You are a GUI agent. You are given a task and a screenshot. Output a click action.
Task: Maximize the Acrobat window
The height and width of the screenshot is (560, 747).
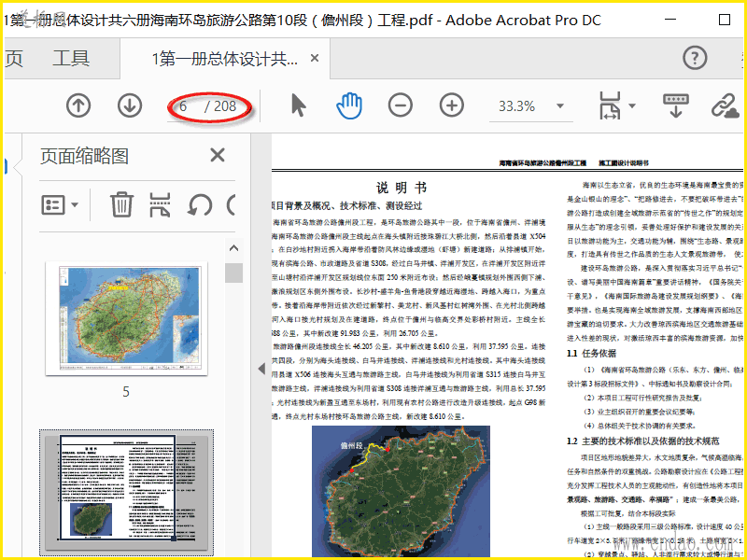click(x=725, y=20)
